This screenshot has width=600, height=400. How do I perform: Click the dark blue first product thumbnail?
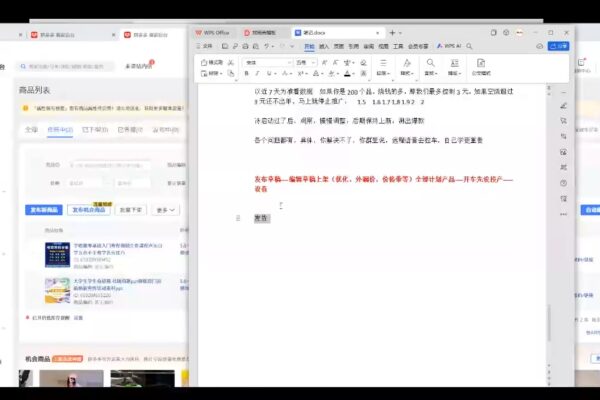click(x=57, y=255)
